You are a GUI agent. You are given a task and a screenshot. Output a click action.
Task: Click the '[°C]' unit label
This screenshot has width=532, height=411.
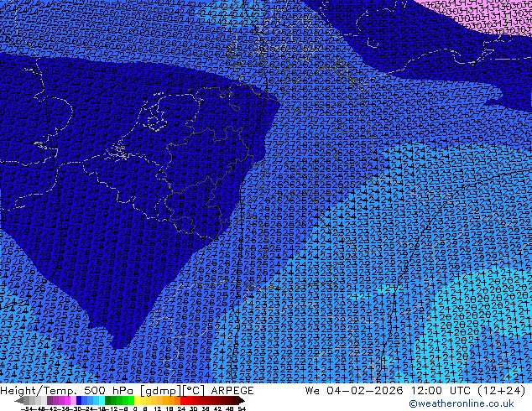(x=193, y=391)
